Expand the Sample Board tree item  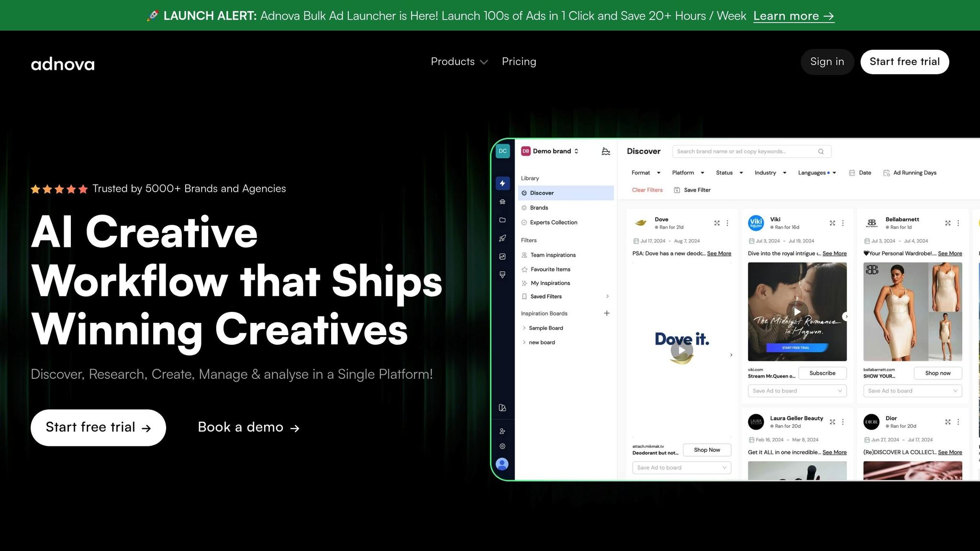point(524,328)
